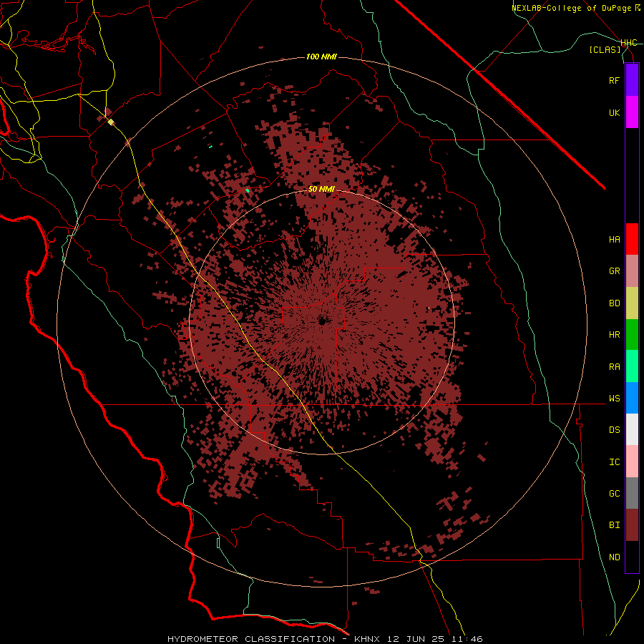644x644 pixels.
Task: Select the GC gray legend swatch
Action: point(632,493)
